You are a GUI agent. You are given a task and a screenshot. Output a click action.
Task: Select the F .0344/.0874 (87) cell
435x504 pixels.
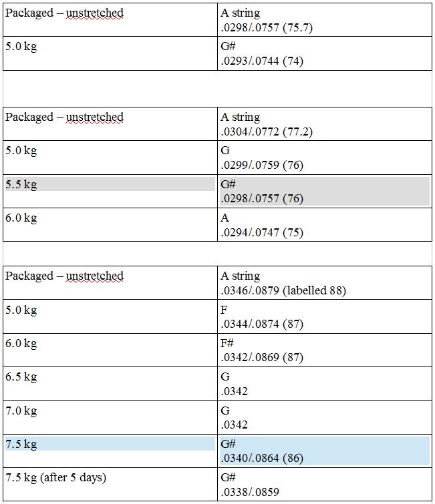coord(325,316)
